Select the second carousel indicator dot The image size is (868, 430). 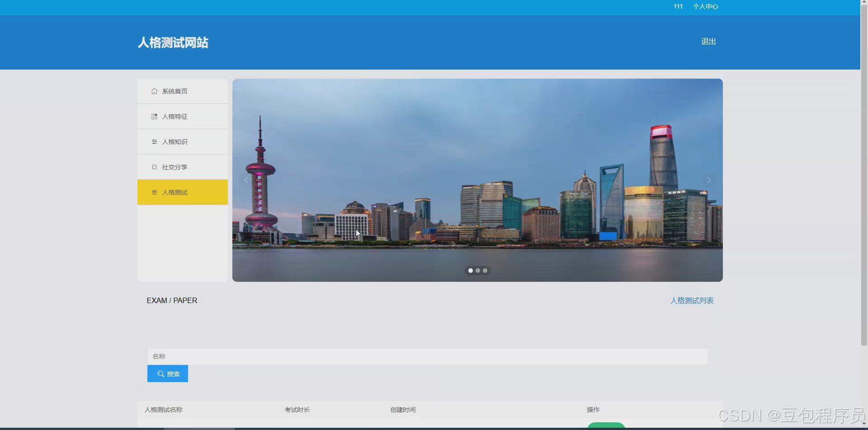click(x=477, y=270)
